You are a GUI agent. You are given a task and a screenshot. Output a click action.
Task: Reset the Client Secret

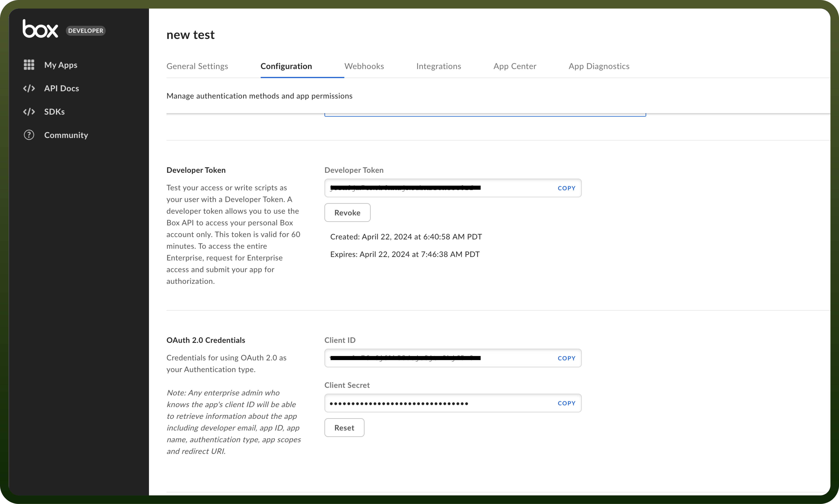click(x=344, y=428)
